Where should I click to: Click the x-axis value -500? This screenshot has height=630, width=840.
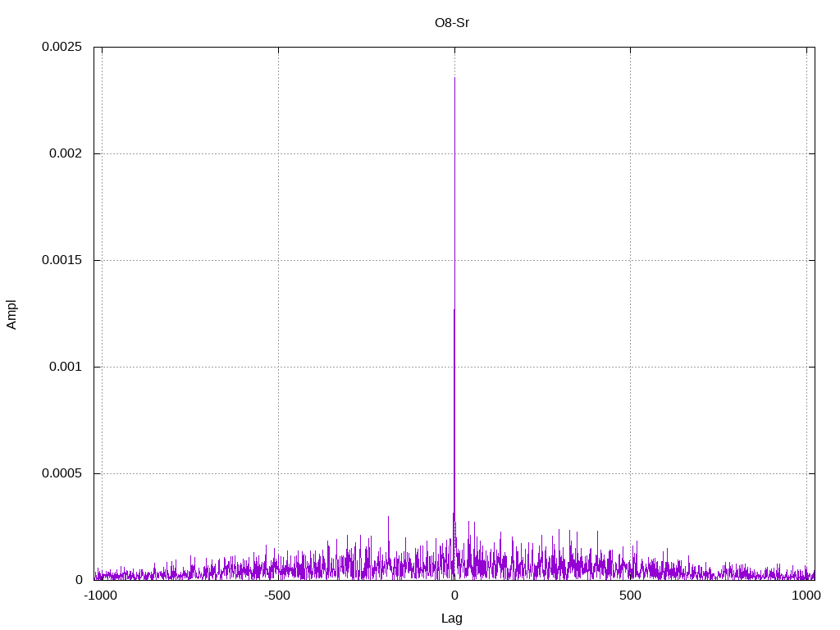point(277,596)
